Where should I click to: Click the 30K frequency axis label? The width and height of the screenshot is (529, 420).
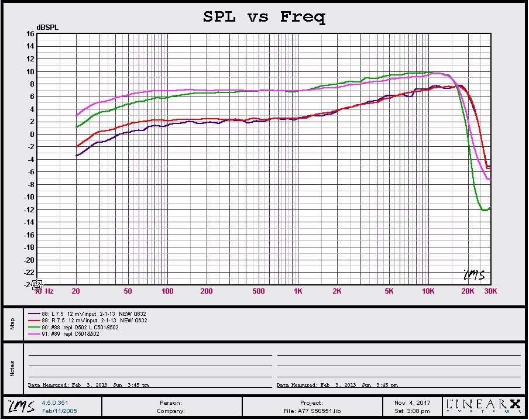490,291
